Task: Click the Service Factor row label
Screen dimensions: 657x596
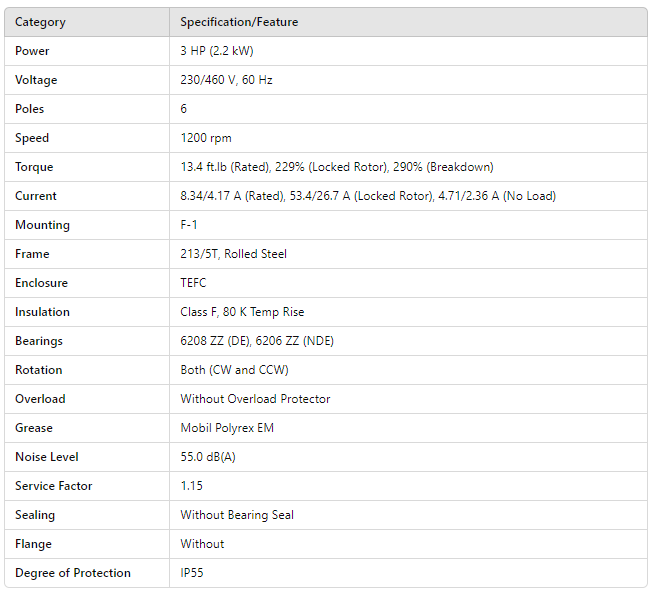Action: (54, 486)
